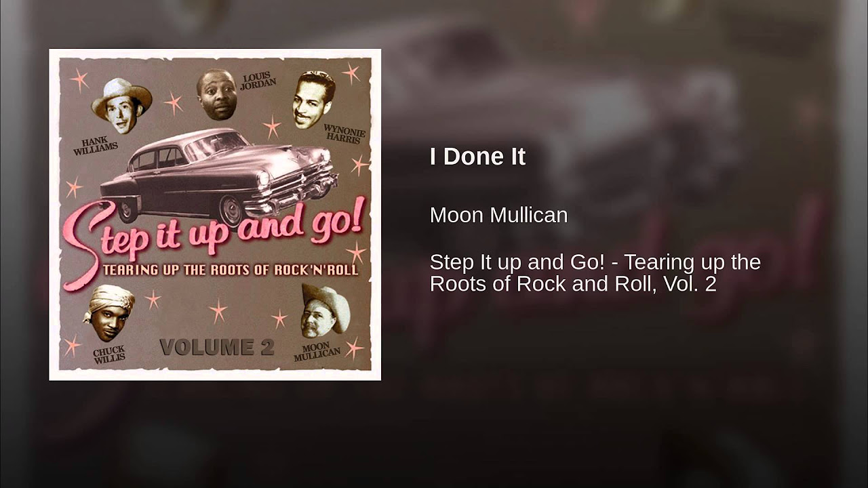Screen dimensions: 868x488
Task: Select the Moon Mullican artist name text
Action: click(498, 216)
